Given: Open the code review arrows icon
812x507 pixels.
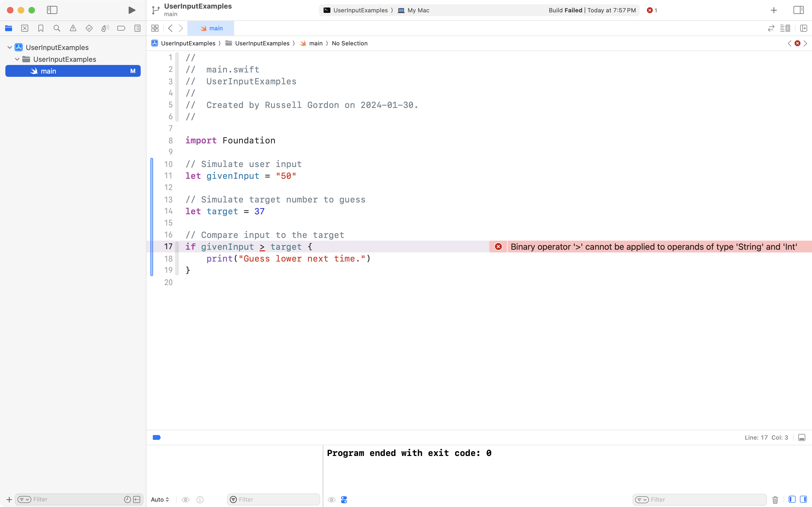Looking at the screenshot, I should pos(771,28).
